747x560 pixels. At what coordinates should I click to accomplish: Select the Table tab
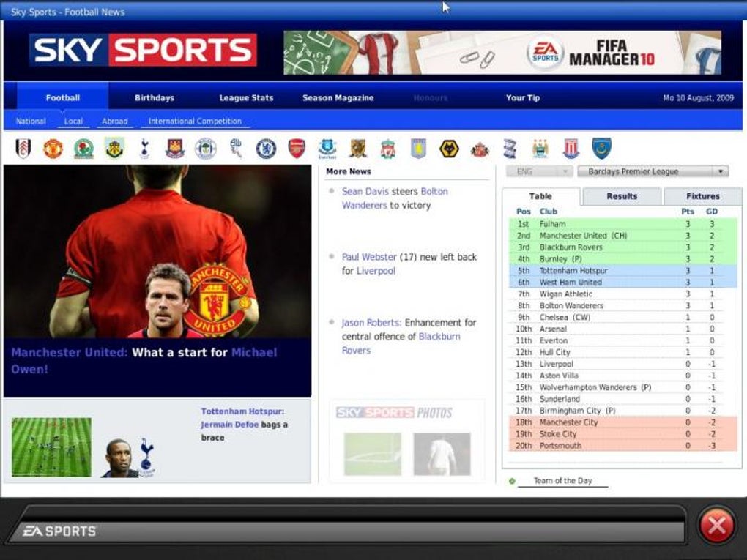pos(540,196)
